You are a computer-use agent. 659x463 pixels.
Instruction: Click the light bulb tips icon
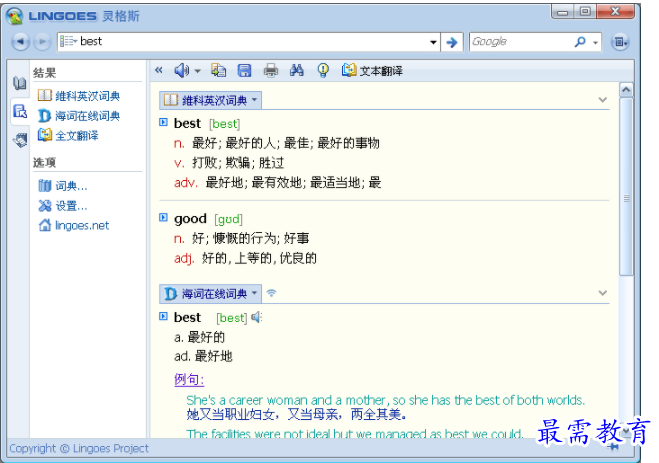click(323, 70)
